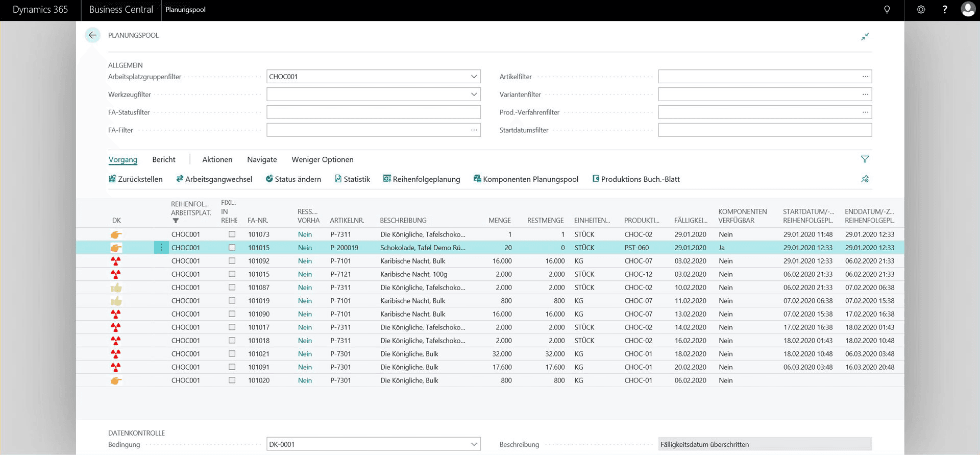Click the hand icon of row 101020
This screenshot has height=455, width=980.
coord(116,380)
